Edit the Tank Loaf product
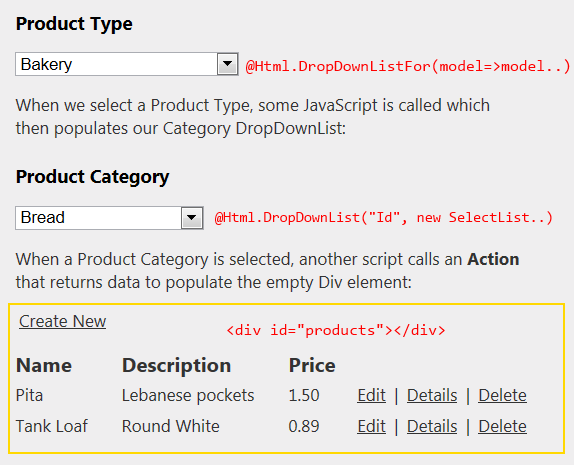The width and height of the screenshot is (574, 465). (371, 426)
